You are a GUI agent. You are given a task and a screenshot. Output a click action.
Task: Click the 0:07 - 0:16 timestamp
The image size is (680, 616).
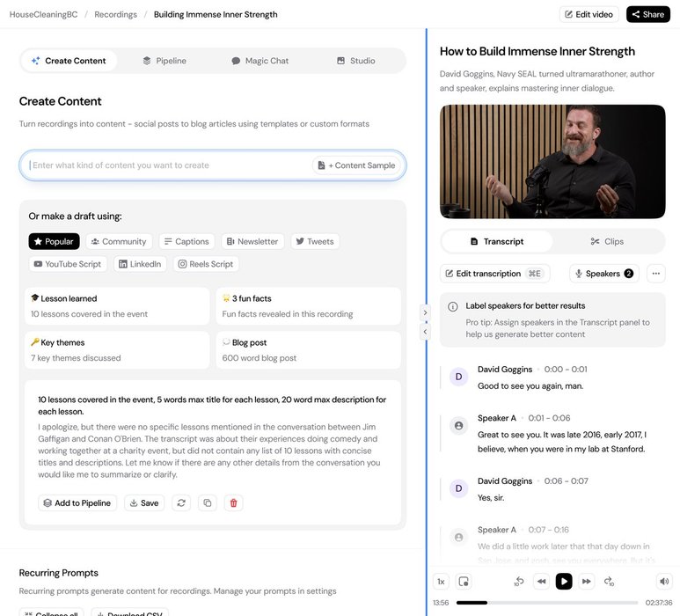coord(548,530)
